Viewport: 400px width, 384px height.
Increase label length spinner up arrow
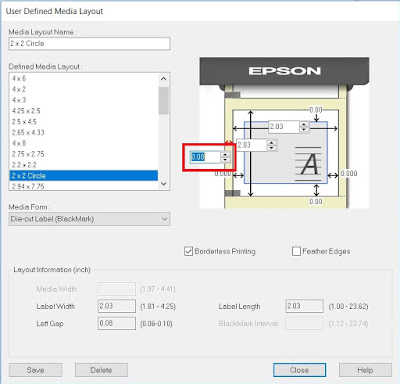pos(272,142)
